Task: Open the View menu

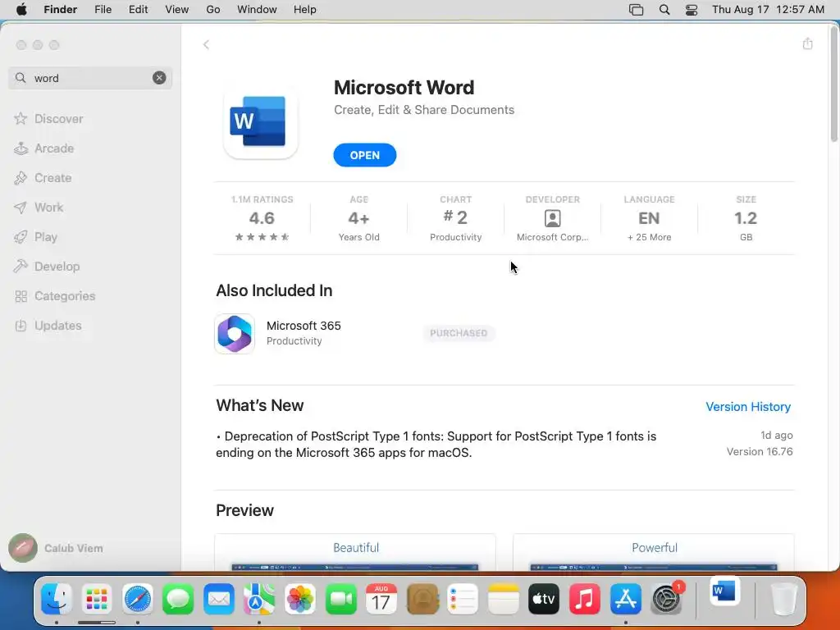Action: (x=177, y=9)
